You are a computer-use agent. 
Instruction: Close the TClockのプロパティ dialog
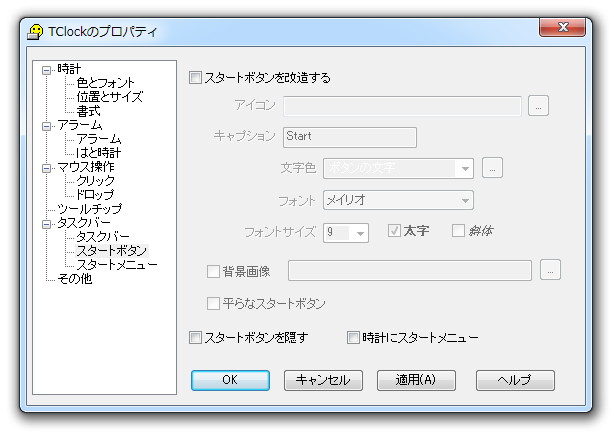click(563, 27)
